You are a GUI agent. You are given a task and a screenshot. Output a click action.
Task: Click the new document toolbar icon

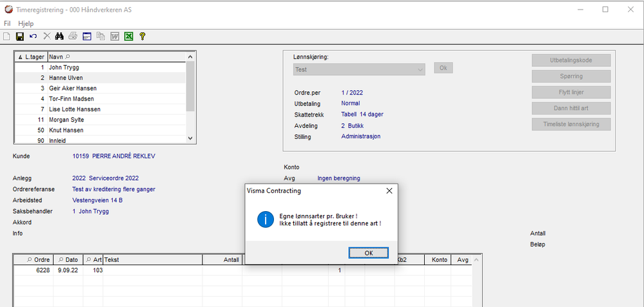tap(6, 36)
